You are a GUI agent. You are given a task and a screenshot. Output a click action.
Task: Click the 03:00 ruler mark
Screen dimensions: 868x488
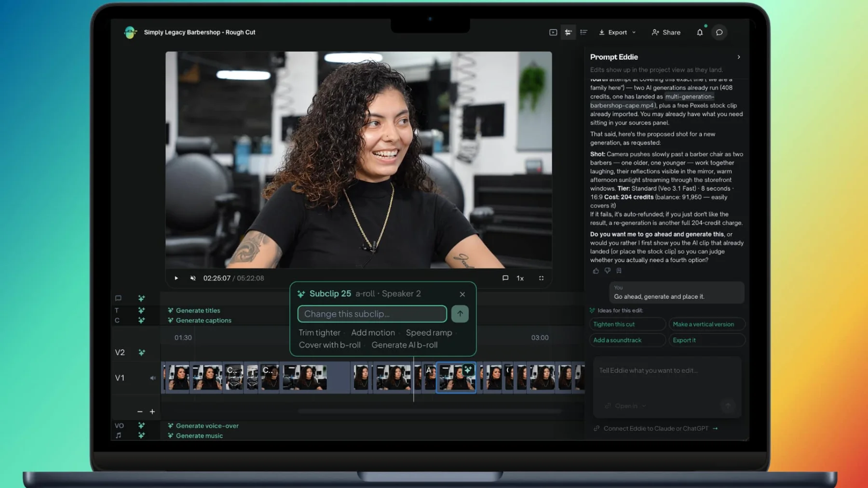(540, 338)
